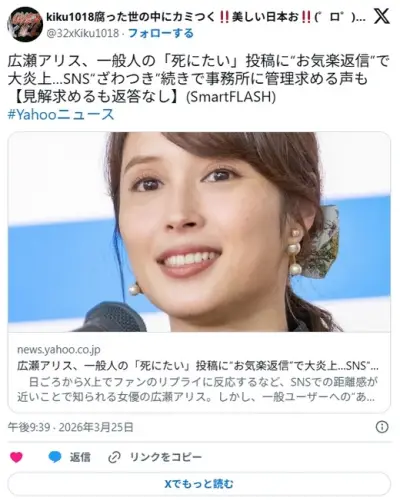This screenshot has width=400, height=504.
Task: Open the kiku1018 display name
Action: pyautogui.click(x=206, y=17)
